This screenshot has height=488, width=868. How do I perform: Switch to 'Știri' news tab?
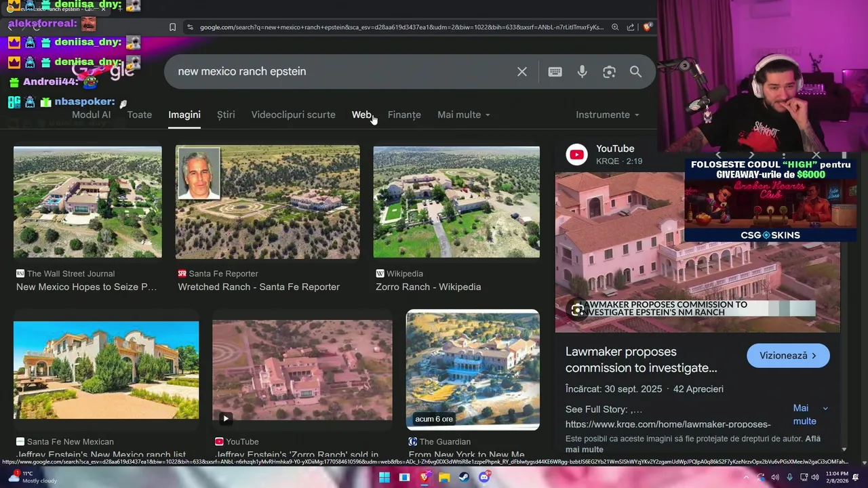pos(226,115)
